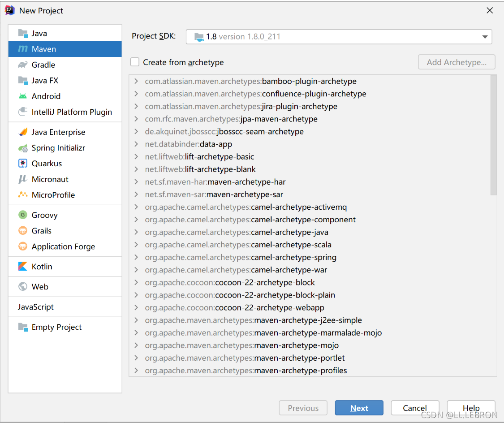Select camel-archetype-scala row
Viewport: 504px width, 423px height.
(x=310, y=245)
